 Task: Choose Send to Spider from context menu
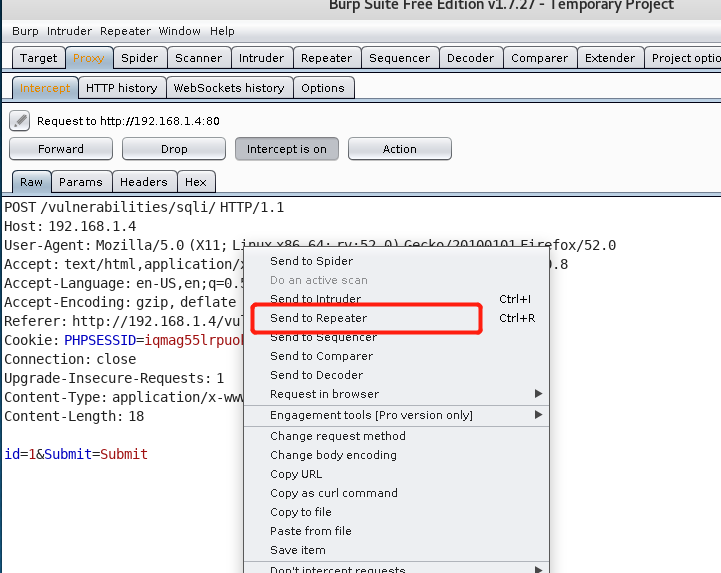pyautogui.click(x=396, y=261)
